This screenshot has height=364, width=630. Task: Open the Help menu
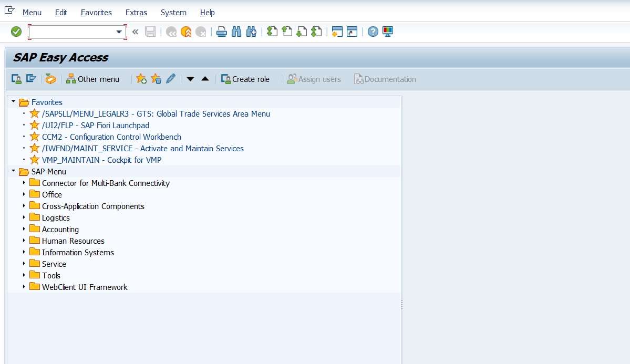tap(208, 13)
